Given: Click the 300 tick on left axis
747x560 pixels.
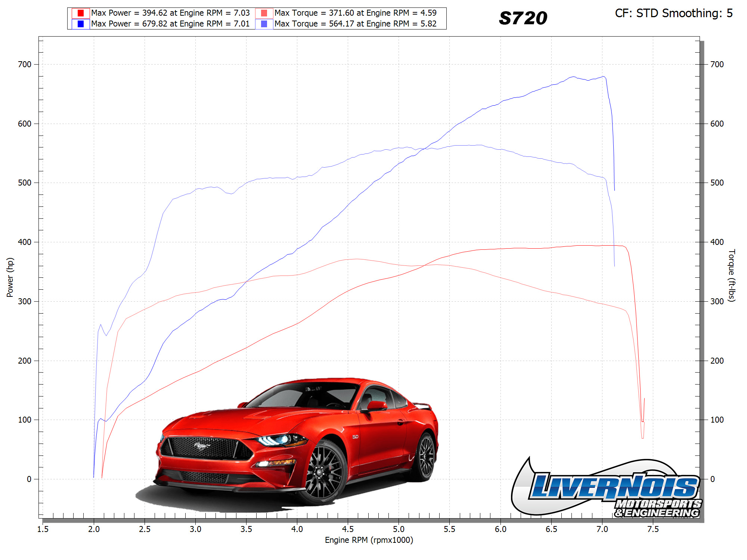Looking at the screenshot, I should [x=25, y=301].
